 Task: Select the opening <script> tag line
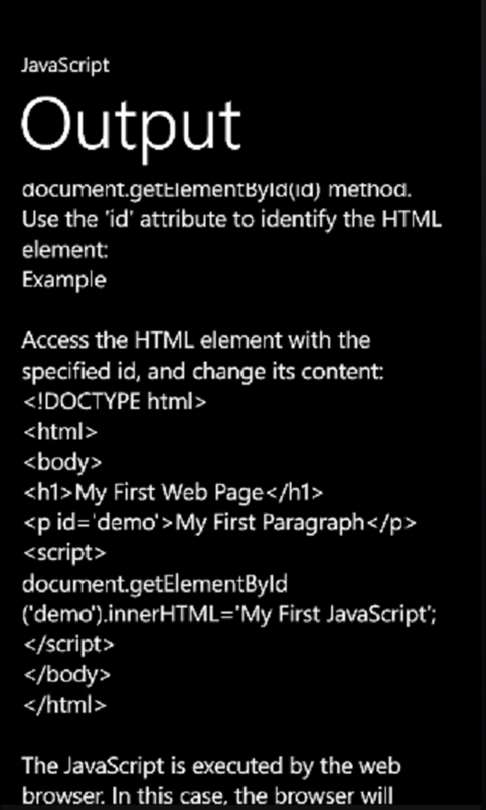(x=64, y=553)
